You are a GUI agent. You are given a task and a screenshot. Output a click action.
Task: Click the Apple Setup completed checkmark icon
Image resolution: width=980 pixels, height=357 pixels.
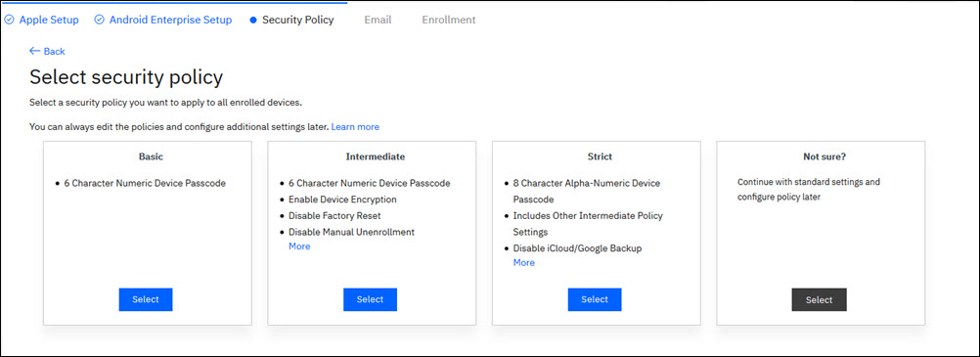(9, 20)
